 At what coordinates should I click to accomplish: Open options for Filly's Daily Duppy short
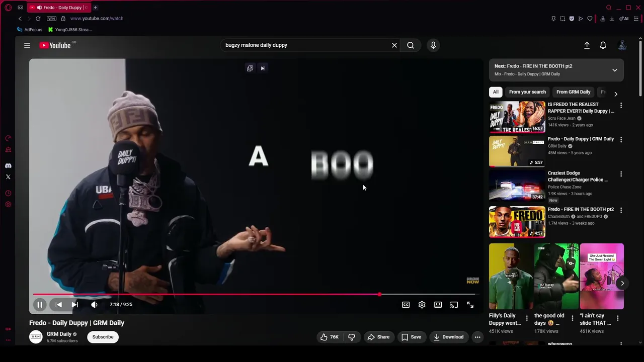[x=527, y=318]
